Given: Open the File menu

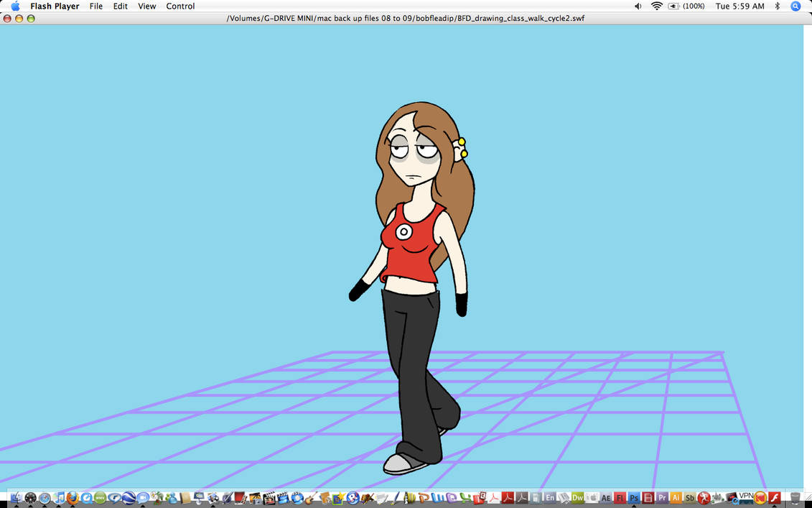Looking at the screenshot, I should pyautogui.click(x=95, y=6).
